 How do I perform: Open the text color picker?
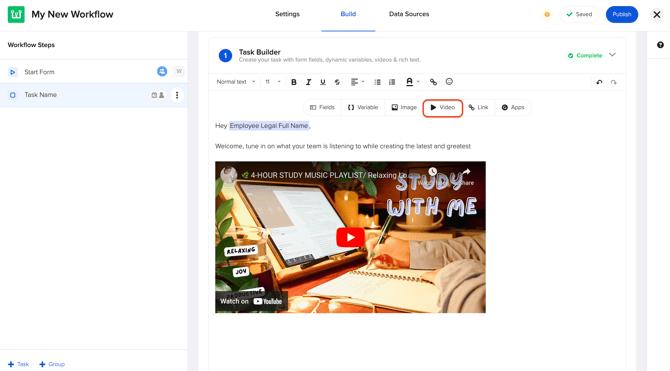click(412, 82)
